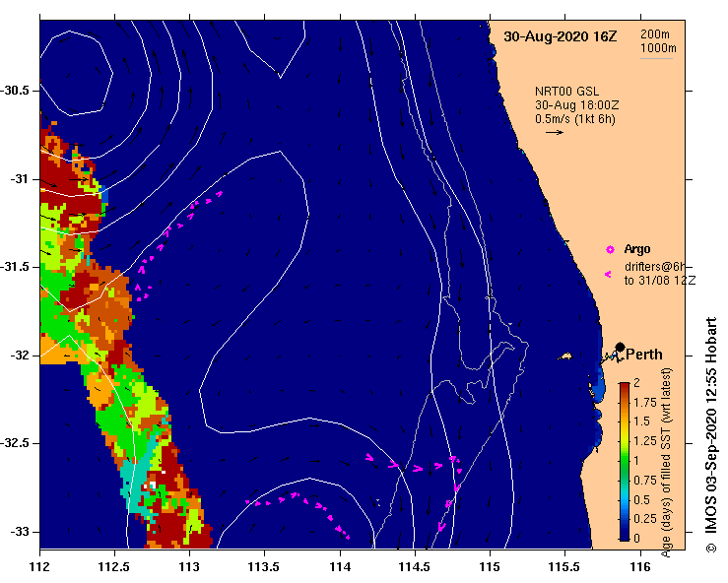Click Rottnest Island west of Perth
The height and width of the screenshot is (583, 728).
(x=565, y=356)
